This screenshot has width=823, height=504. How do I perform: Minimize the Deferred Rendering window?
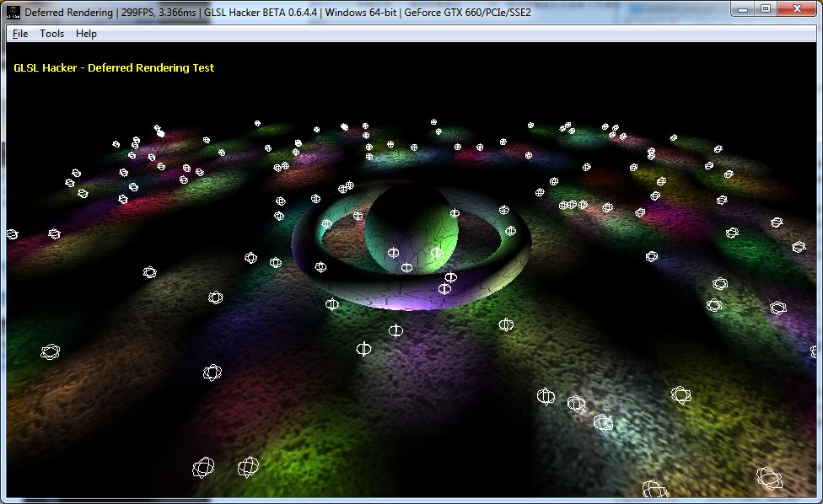[x=743, y=9]
